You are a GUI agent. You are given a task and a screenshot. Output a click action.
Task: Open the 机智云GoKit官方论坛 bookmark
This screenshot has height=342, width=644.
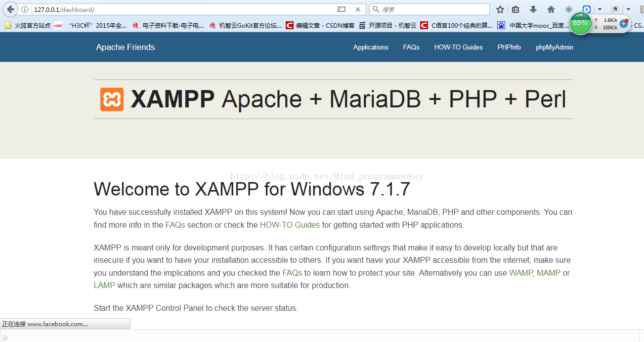pos(245,25)
